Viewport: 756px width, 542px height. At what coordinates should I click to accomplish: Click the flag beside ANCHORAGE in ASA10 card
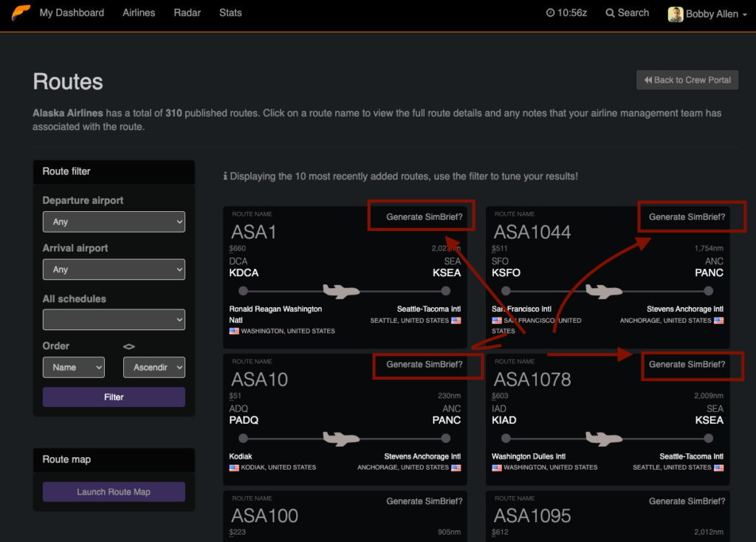(456, 467)
